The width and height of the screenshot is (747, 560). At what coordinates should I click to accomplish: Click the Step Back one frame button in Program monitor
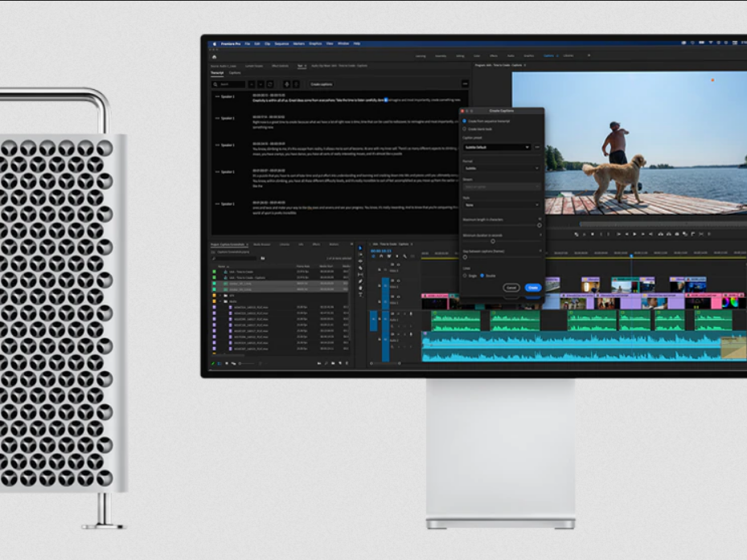[x=626, y=234]
